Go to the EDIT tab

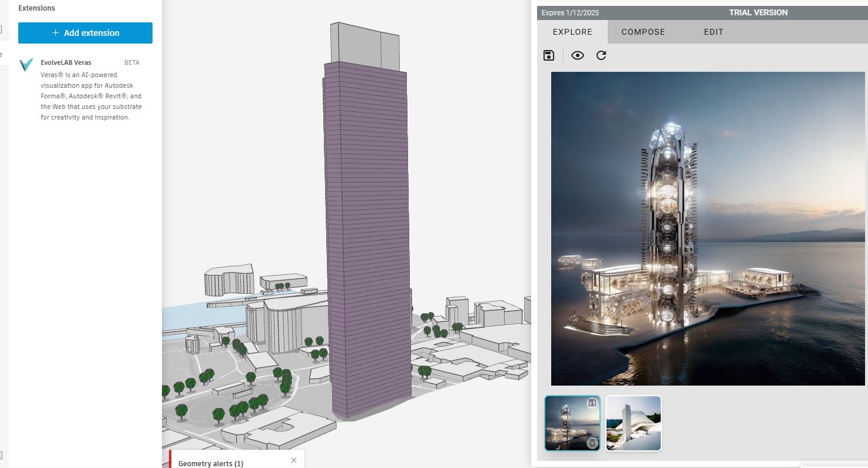pyautogui.click(x=714, y=32)
